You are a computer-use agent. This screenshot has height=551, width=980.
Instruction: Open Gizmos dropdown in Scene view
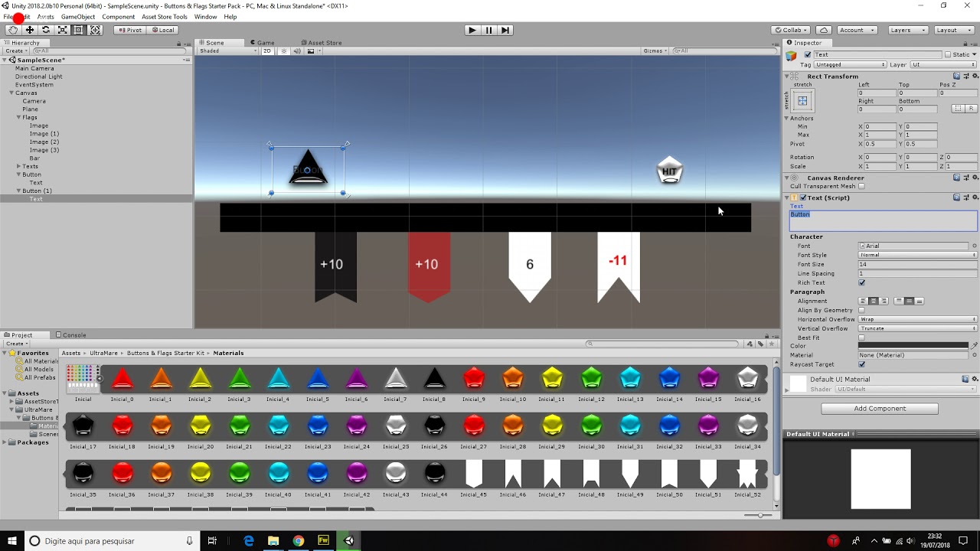(x=655, y=51)
